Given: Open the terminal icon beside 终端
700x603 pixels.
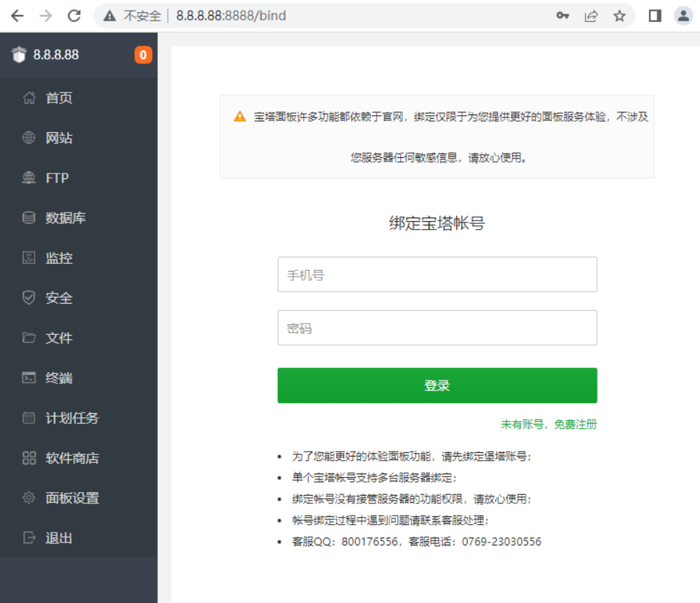Looking at the screenshot, I should click(29, 378).
